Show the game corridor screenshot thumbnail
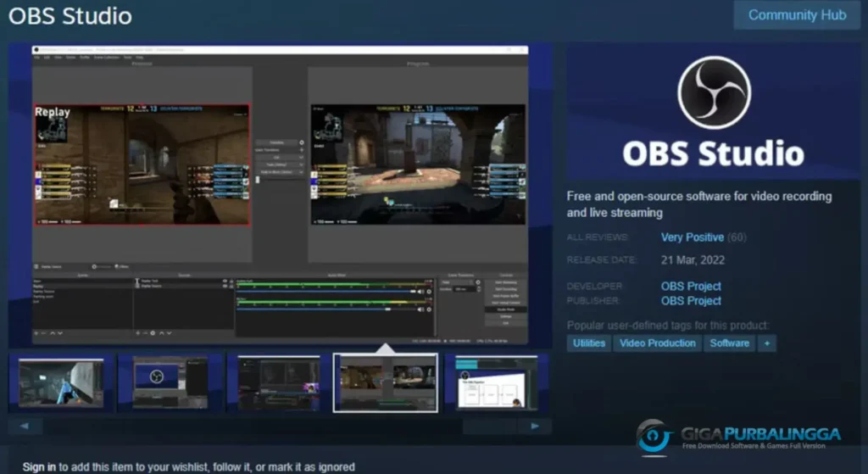 click(x=61, y=382)
